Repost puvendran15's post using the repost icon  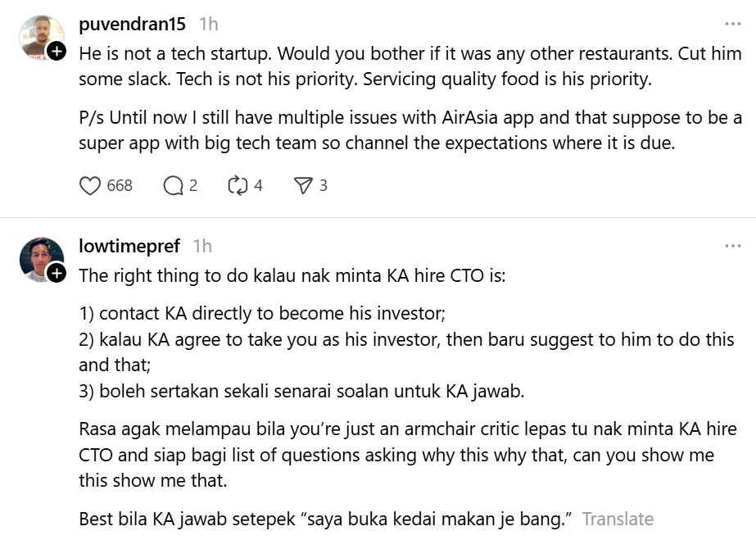click(x=238, y=186)
